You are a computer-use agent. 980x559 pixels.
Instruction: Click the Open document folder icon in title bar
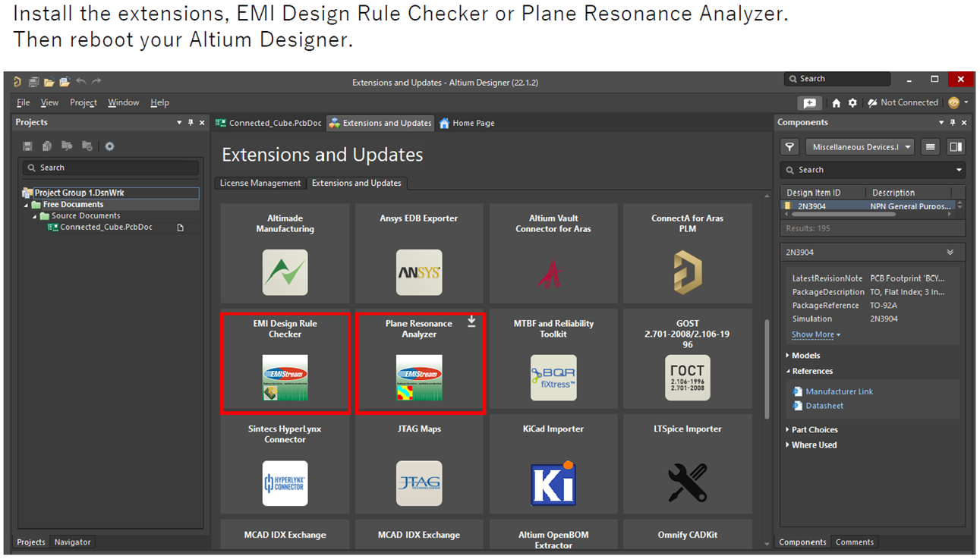point(49,82)
